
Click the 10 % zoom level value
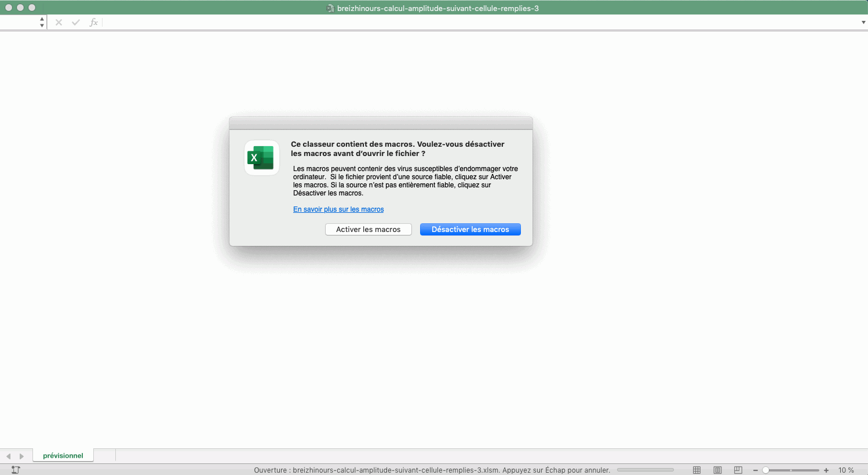tap(846, 470)
